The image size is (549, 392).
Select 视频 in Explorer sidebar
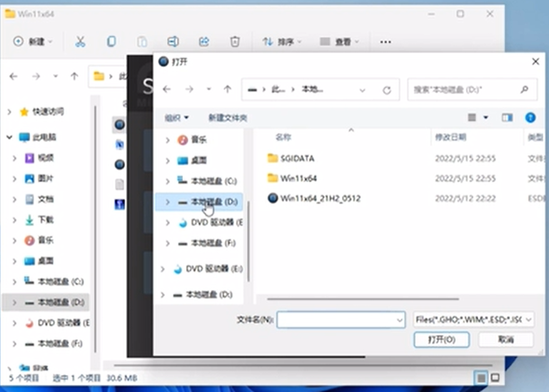point(46,158)
